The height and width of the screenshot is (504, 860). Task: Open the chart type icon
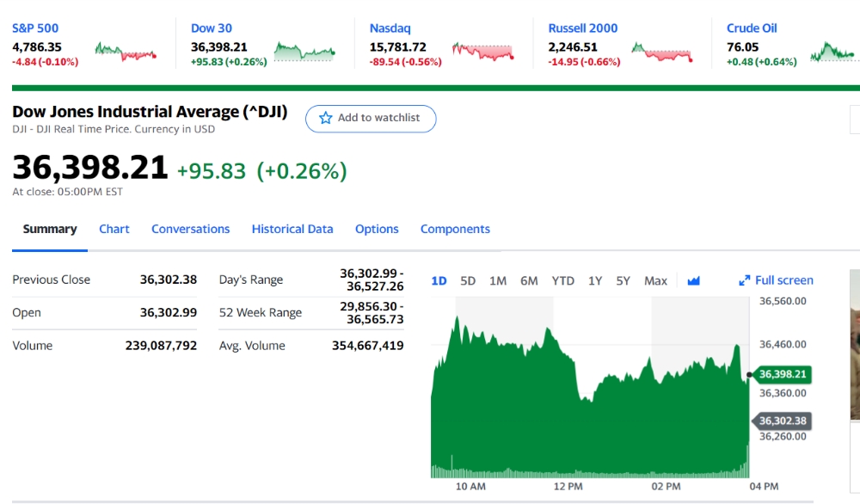coord(694,280)
